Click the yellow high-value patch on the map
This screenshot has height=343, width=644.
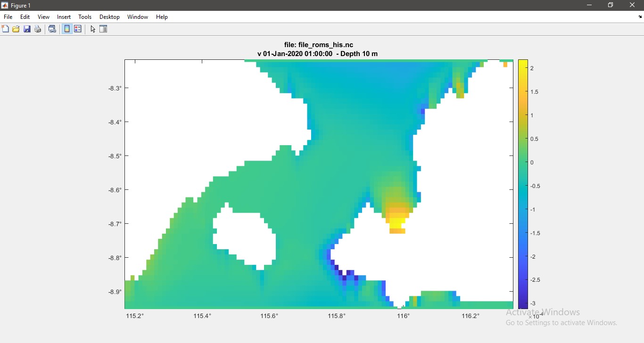click(x=397, y=220)
